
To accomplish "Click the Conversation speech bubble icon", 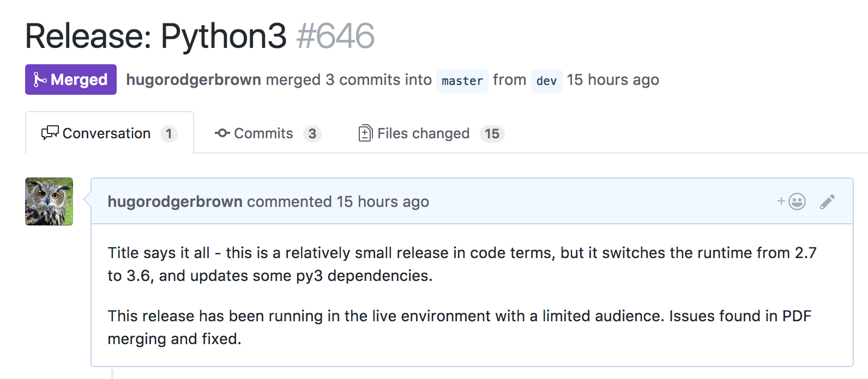I will click(x=50, y=133).
